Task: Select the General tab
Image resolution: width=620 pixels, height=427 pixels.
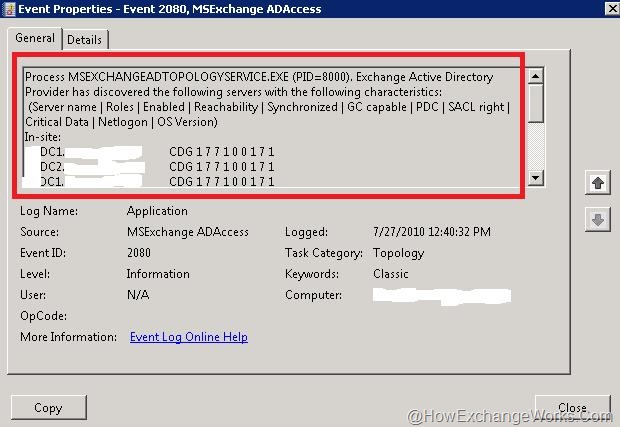Action: [35, 38]
